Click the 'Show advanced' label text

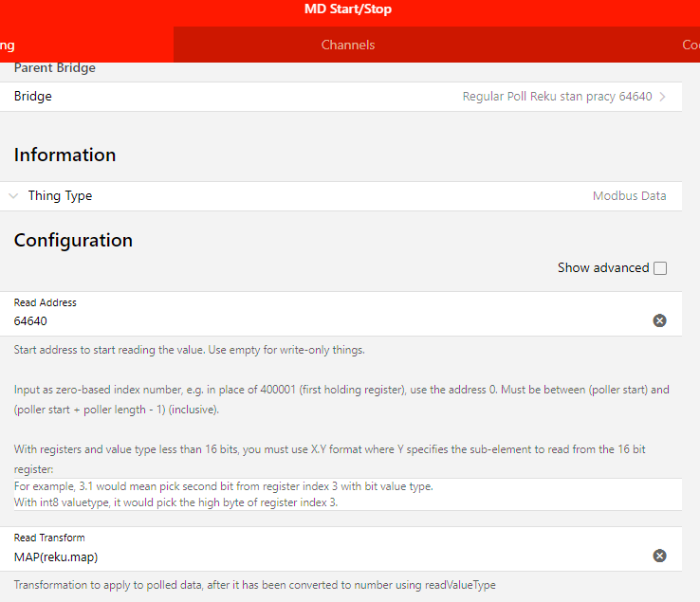click(603, 267)
